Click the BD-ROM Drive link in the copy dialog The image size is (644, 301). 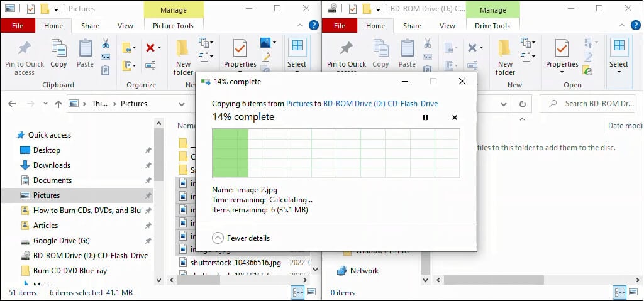380,104
